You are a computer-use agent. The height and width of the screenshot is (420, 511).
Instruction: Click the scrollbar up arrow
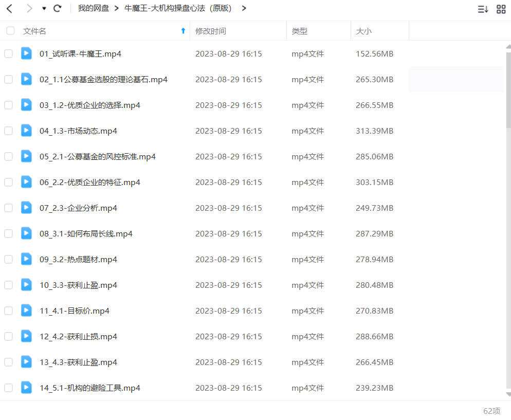click(508, 47)
